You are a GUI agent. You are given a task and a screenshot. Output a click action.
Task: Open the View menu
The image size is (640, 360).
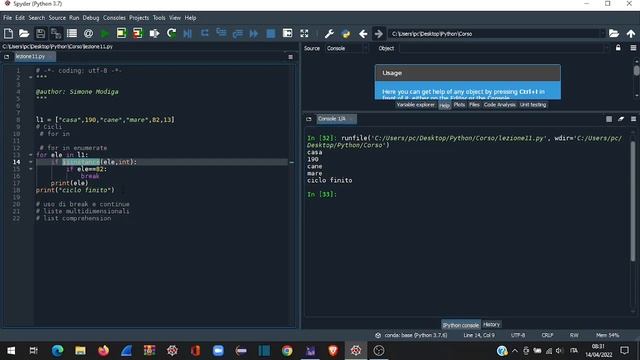[175, 18]
